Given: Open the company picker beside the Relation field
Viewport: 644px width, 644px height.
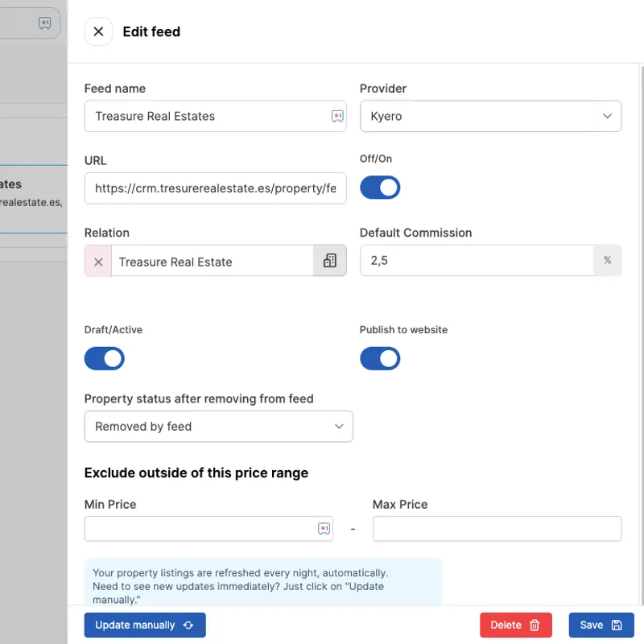Looking at the screenshot, I should click(329, 262).
